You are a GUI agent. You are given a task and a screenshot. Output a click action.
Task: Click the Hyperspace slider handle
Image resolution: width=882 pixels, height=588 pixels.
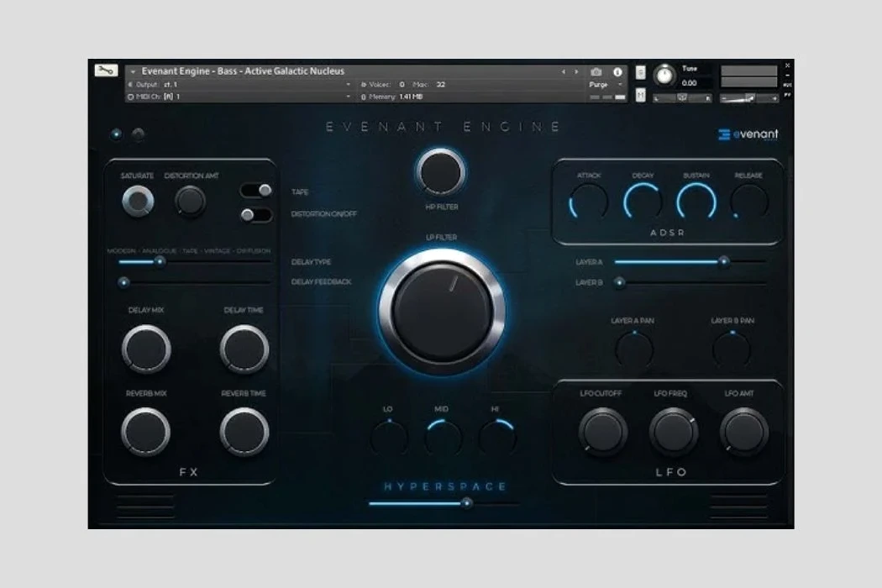tap(467, 503)
